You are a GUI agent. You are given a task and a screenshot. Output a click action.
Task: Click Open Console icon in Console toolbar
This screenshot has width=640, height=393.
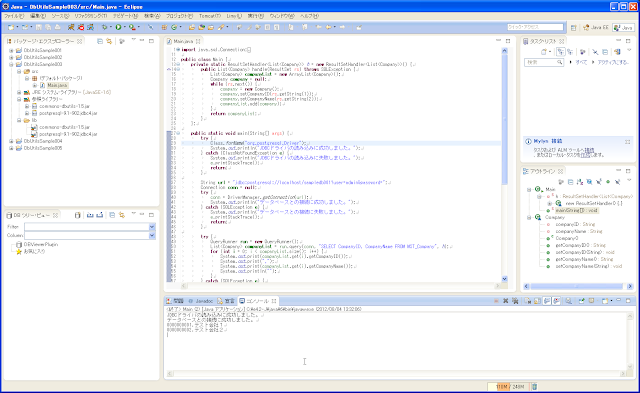tap(605, 301)
